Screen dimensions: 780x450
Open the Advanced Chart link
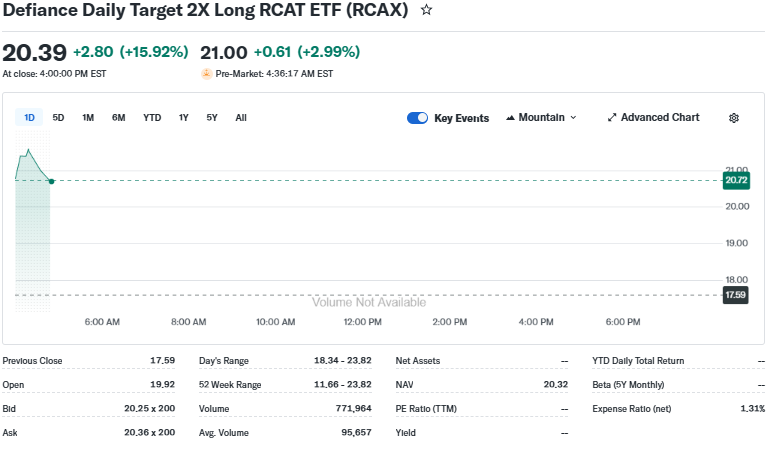(x=659, y=118)
